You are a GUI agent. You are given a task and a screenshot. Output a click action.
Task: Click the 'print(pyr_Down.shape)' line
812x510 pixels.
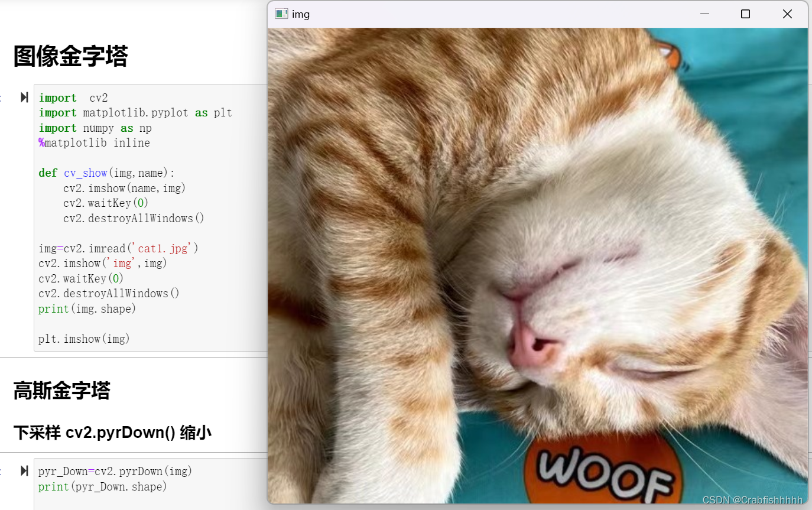pyautogui.click(x=103, y=486)
